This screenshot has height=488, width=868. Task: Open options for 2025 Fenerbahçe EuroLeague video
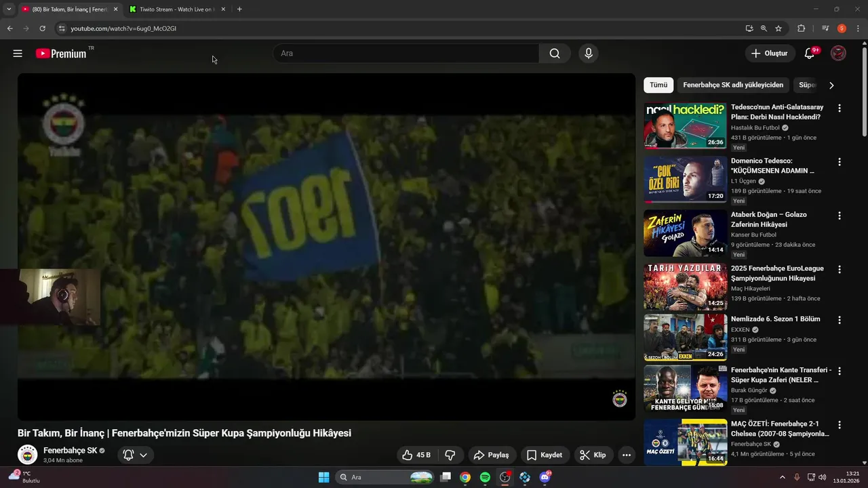click(x=840, y=270)
